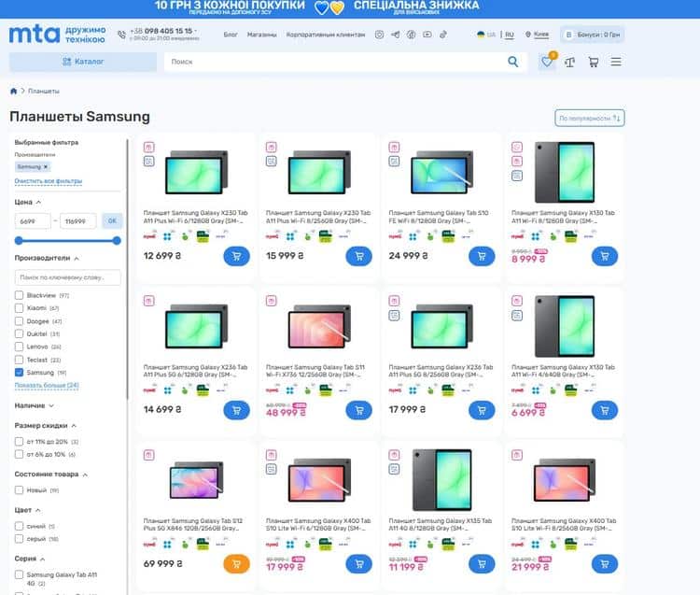Click the price filter OK button
Screen dimensions: 700x595
pos(112,220)
